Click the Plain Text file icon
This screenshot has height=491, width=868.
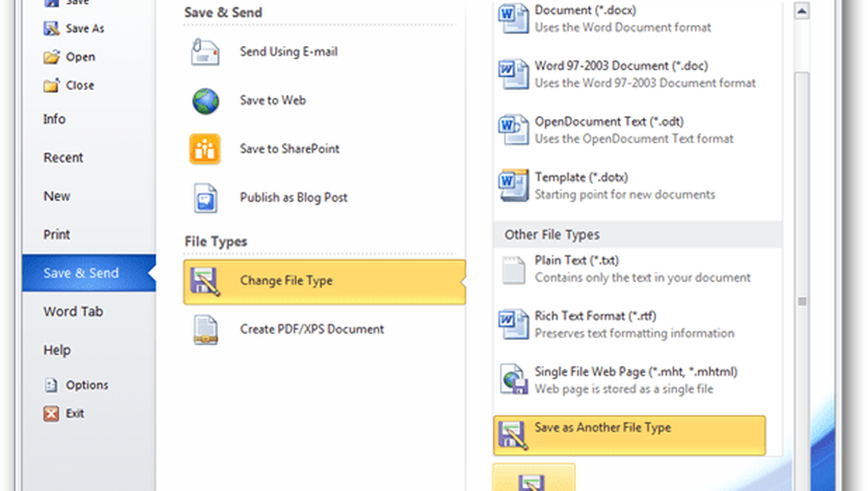pyautogui.click(x=513, y=268)
